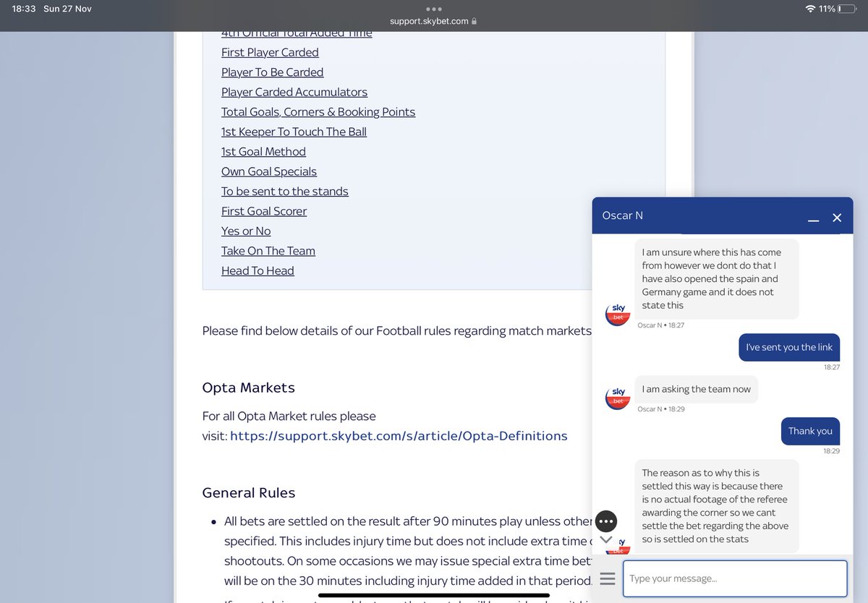Viewport: 868px width, 603px height.
Task: Tap the 18:33 clock in status bar
Action: [x=24, y=9]
